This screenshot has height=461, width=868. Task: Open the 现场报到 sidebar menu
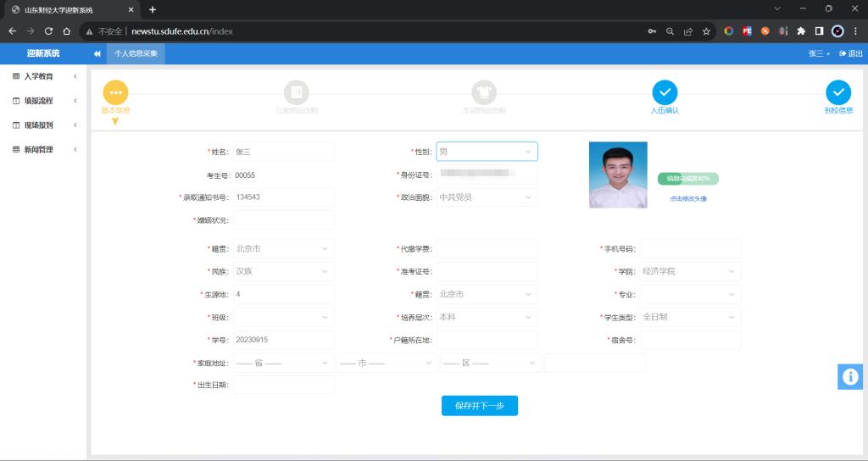click(x=44, y=125)
